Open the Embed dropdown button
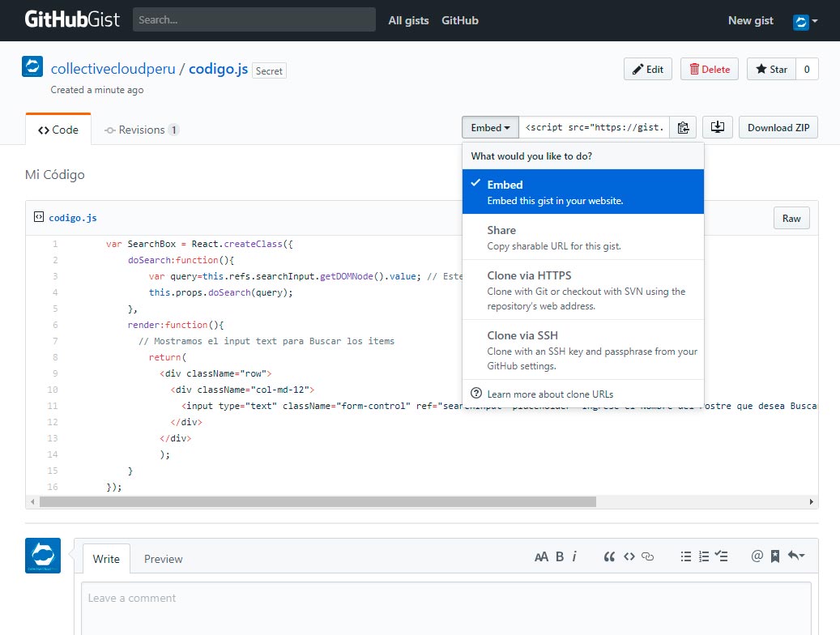 click(490, 127)
